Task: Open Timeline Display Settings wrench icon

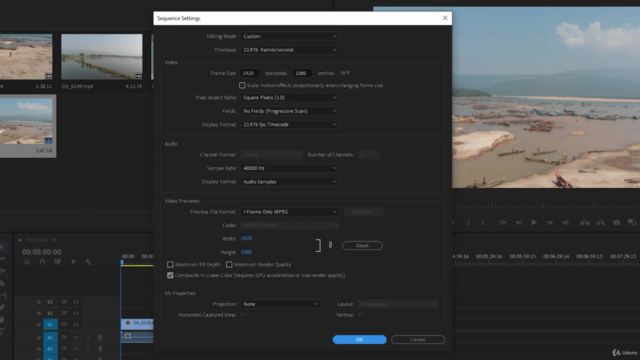Action: tap(88, 262)
